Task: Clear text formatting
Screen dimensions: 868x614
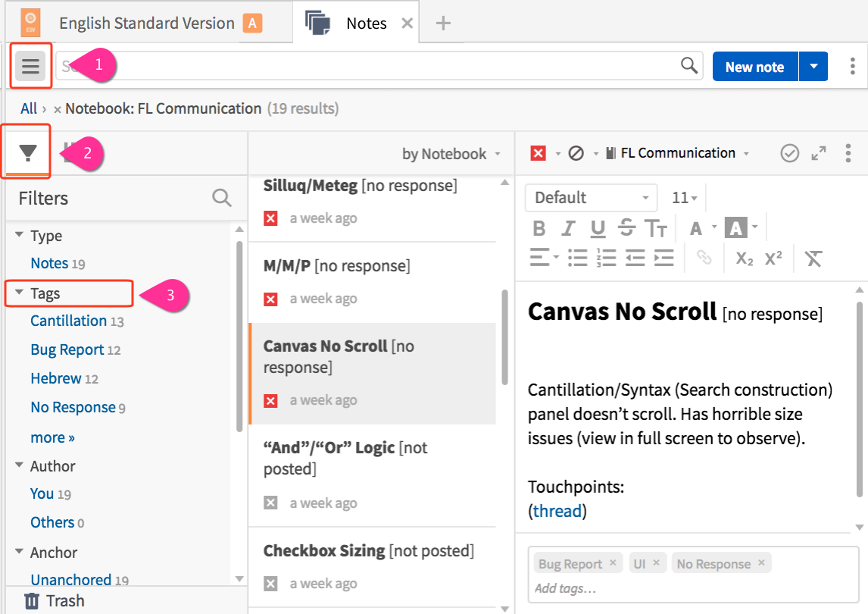Action: [x=813, y=258]
